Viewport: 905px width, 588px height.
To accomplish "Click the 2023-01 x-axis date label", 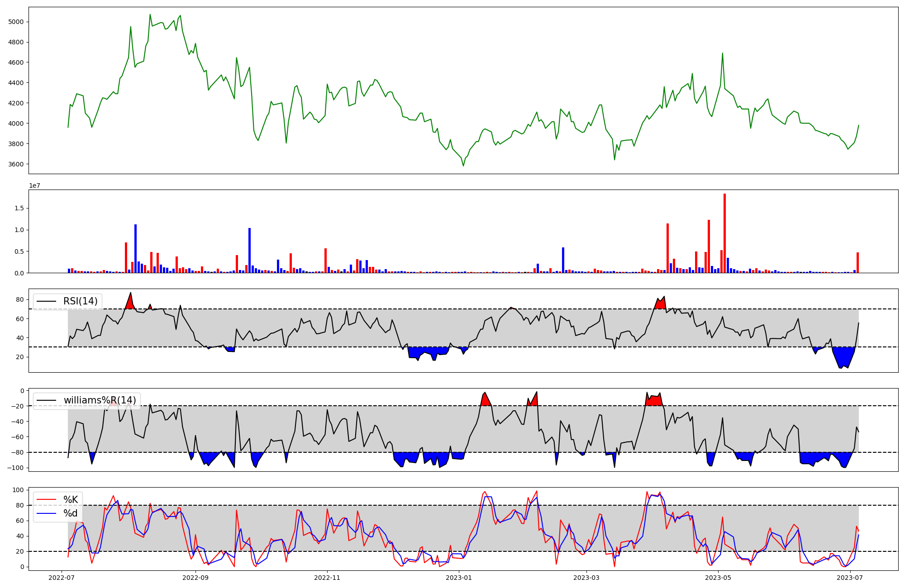I will [459, 578].
